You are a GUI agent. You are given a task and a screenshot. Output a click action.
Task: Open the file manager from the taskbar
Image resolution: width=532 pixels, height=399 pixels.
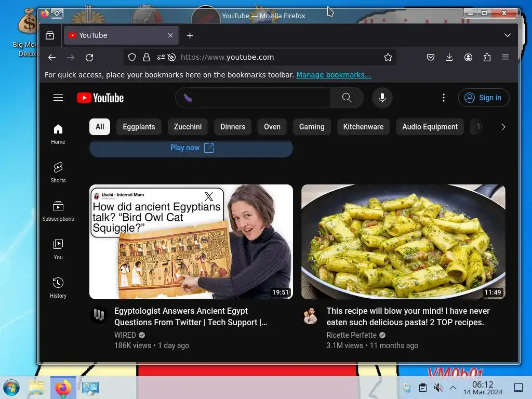[36, 388]
